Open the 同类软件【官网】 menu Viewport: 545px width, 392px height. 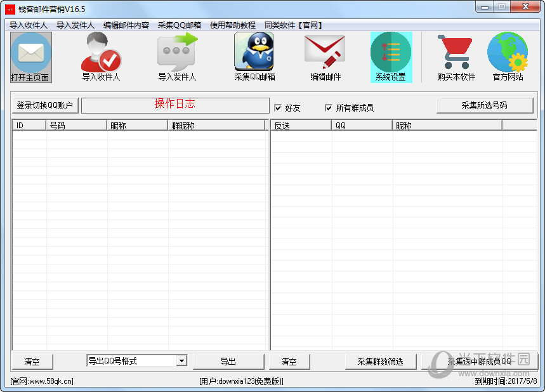294,25
